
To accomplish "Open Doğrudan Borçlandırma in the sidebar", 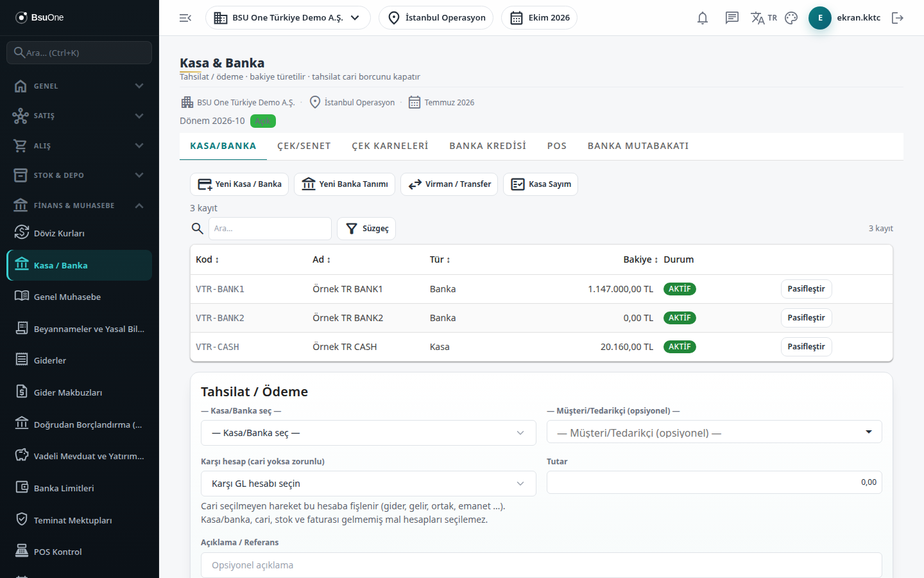I will [80, 425].
